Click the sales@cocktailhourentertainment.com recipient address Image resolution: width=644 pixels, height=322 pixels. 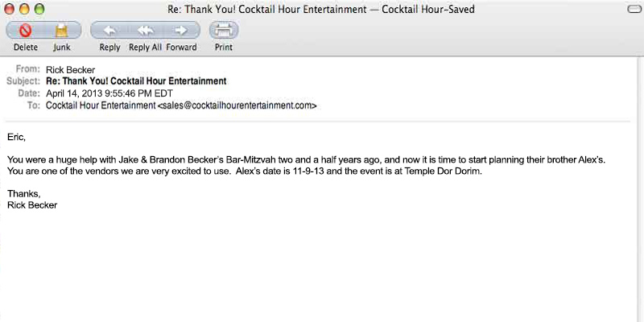237,105
